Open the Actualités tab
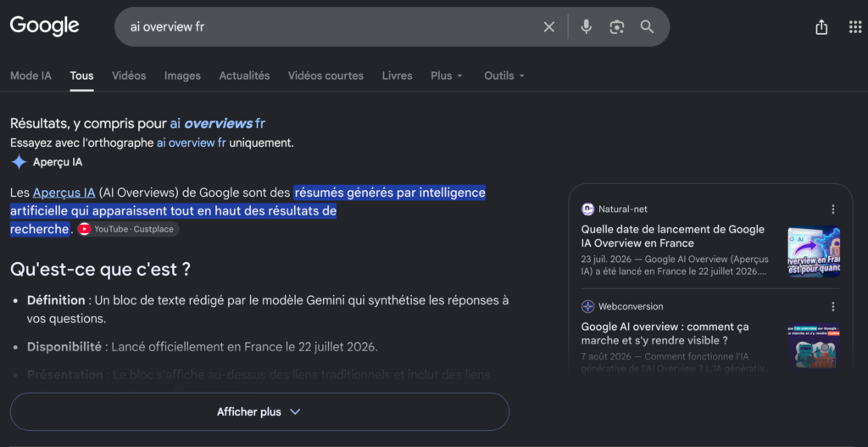868x447 pixels. pyautogui.click(x=244, y=75)
